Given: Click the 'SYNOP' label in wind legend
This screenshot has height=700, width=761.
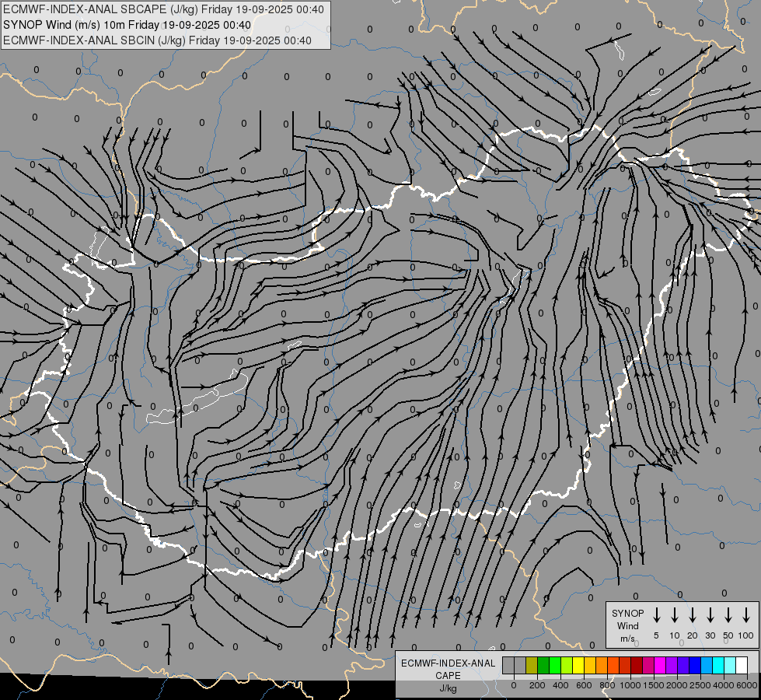Looking at the screenshot, I should click(x=627, y=613).
